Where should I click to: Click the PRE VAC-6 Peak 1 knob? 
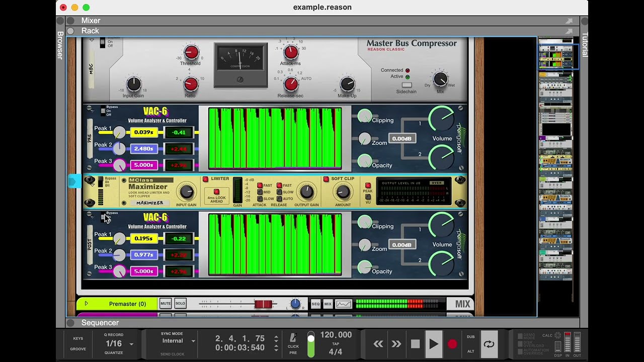tap(119, 133)
